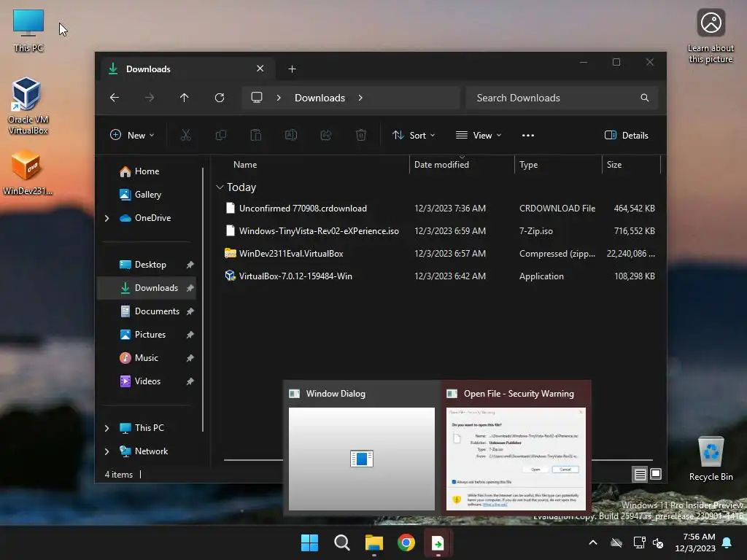This screenshot has height=560, width=747.
Task: Open pinned Music in sidebar
Action: (146, 358)
